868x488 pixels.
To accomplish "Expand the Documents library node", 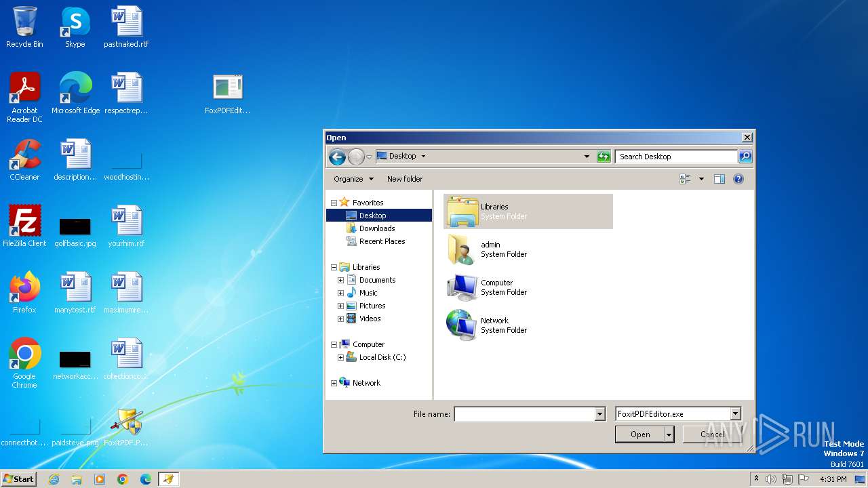I will [340, 280].
